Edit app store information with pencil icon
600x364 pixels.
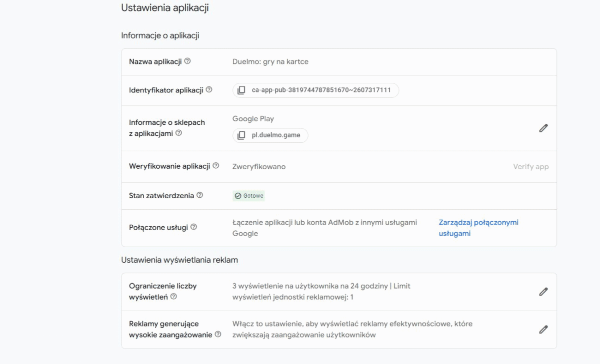pyautogui.click(x=543, y=128)
